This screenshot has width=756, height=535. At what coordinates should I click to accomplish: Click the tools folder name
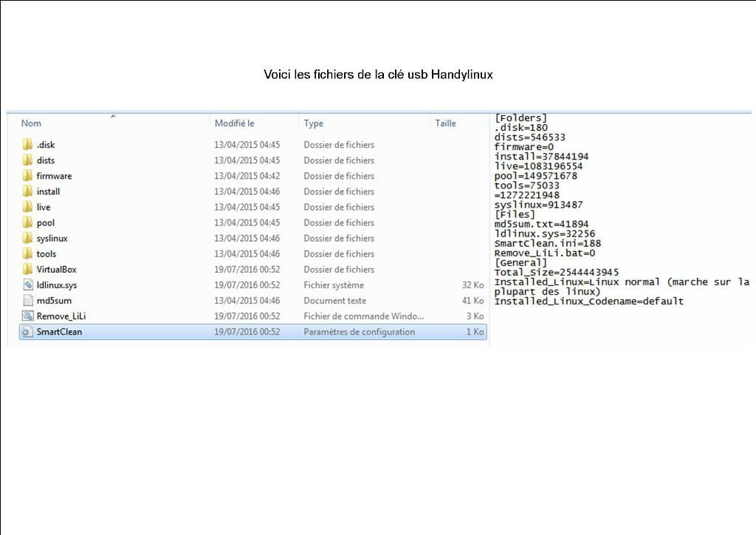(x=47, y=253)
